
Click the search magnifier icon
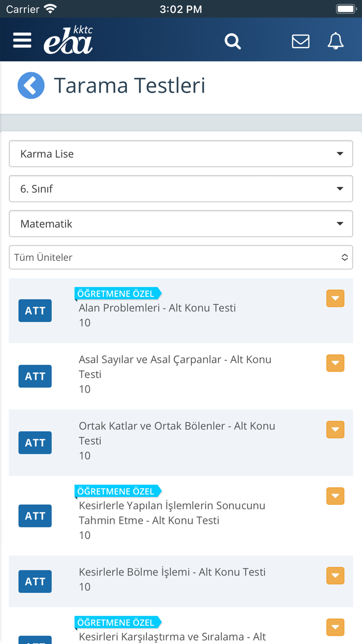tap(232, 41)
